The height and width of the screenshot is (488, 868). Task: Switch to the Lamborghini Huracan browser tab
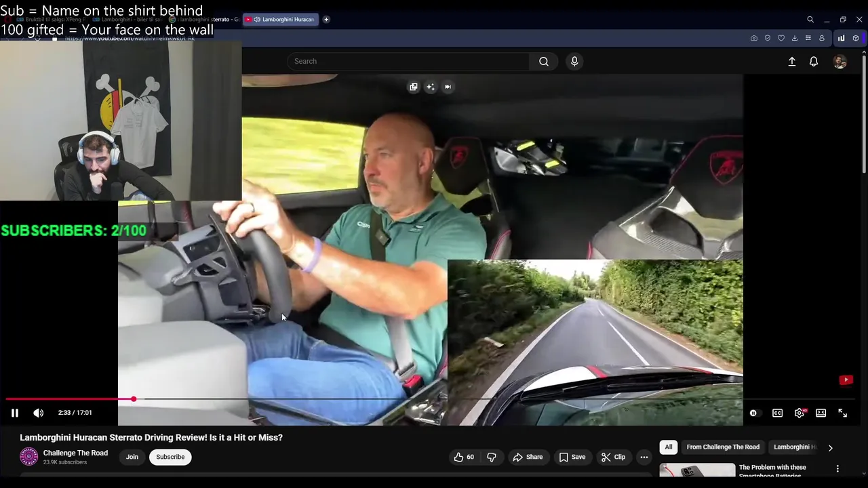coord(281,20)
